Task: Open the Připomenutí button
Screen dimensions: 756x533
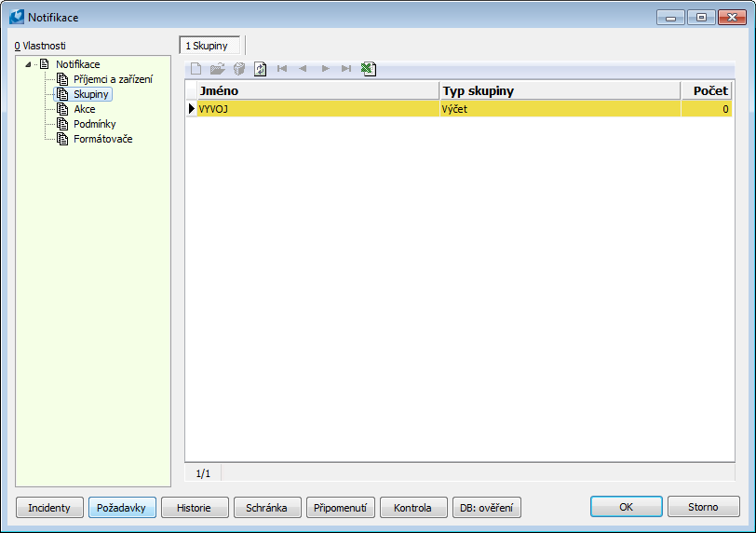Action: (x=341, y=508)
